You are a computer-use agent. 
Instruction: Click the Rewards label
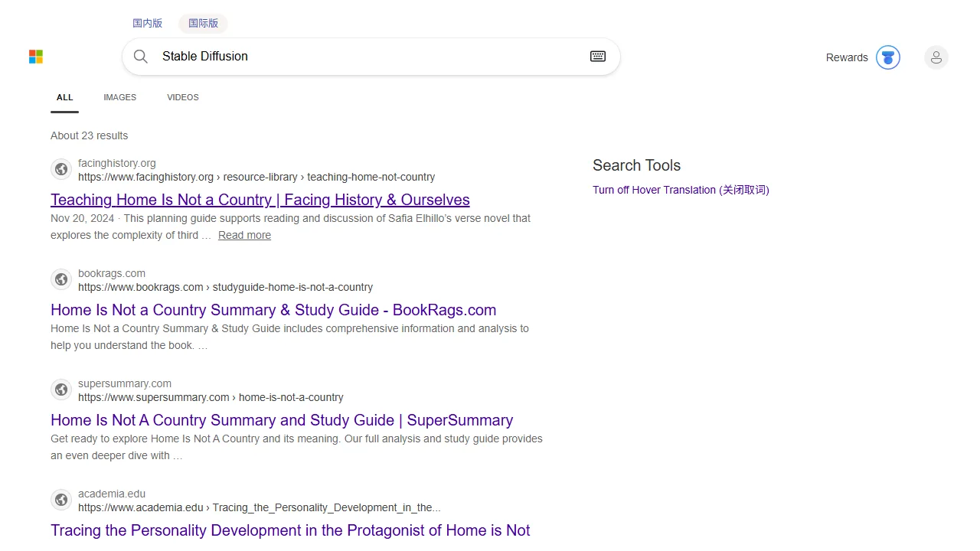point(847,57)
